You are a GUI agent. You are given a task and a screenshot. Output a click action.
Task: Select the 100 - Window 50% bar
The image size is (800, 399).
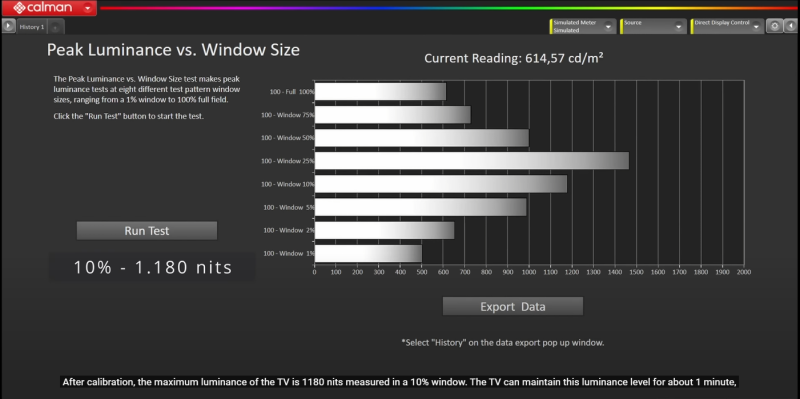click(422, 138)
